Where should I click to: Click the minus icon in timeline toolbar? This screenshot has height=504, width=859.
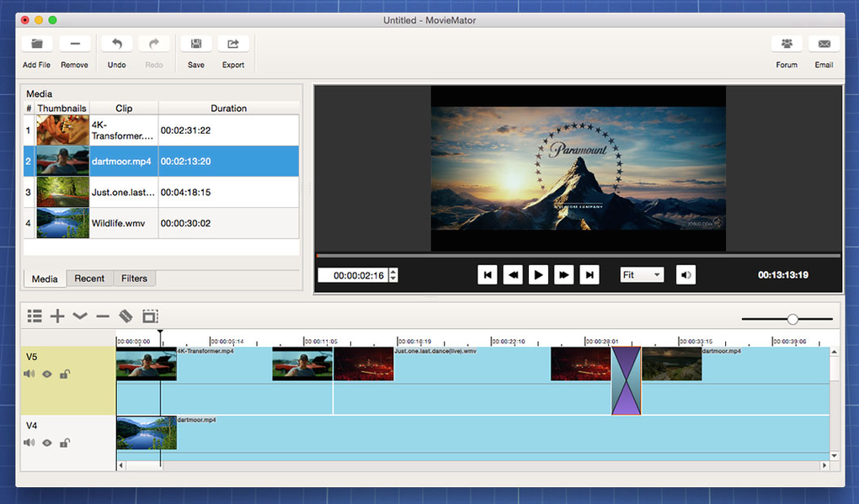tap(103, 316)
